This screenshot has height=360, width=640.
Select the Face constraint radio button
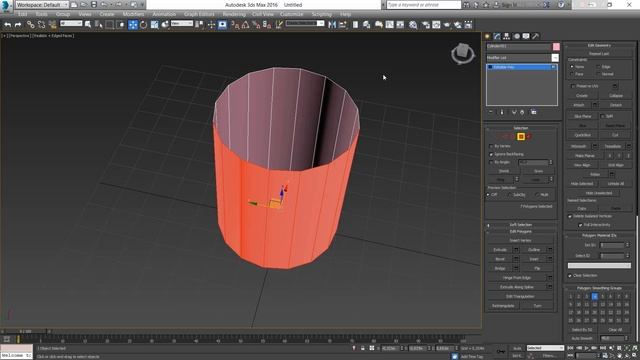click(x=571, y=74)
